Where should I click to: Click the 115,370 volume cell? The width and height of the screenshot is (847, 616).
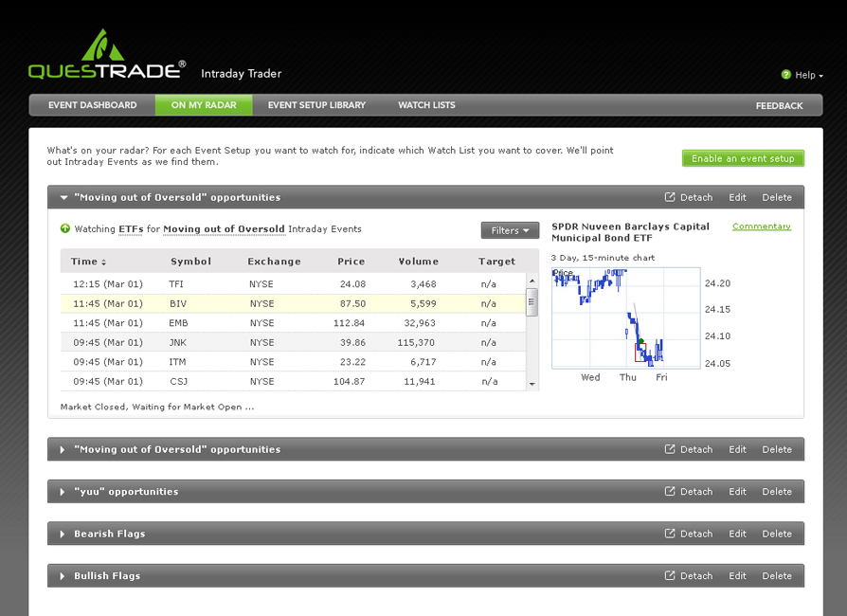point(416,342)
